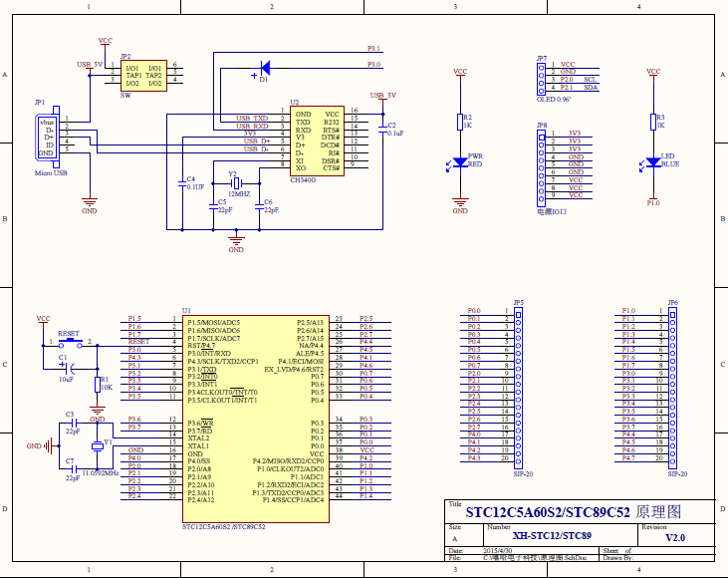This screenshot has height=578, width=728.
Task: Click the USB_D- net label
Action: coord(256,148)
